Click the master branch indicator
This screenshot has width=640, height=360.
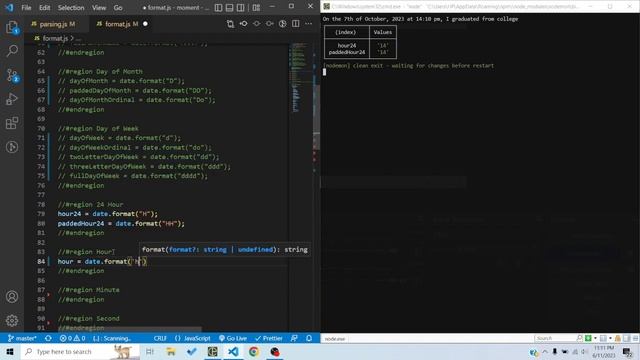click(22, 338)
